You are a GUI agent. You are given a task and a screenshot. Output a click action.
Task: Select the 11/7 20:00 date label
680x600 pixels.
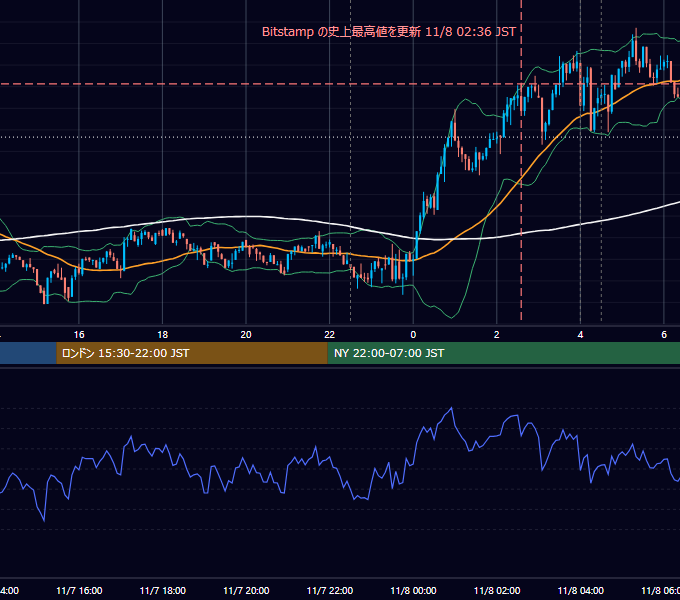point(246,590)
